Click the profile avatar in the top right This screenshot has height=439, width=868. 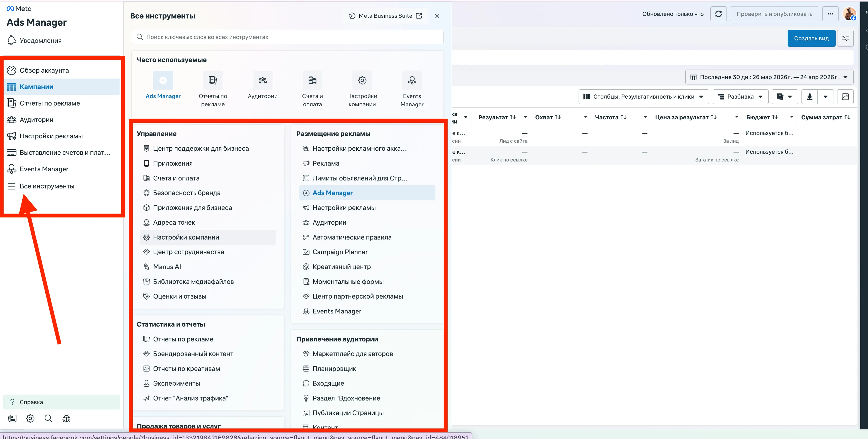[849, 14]
